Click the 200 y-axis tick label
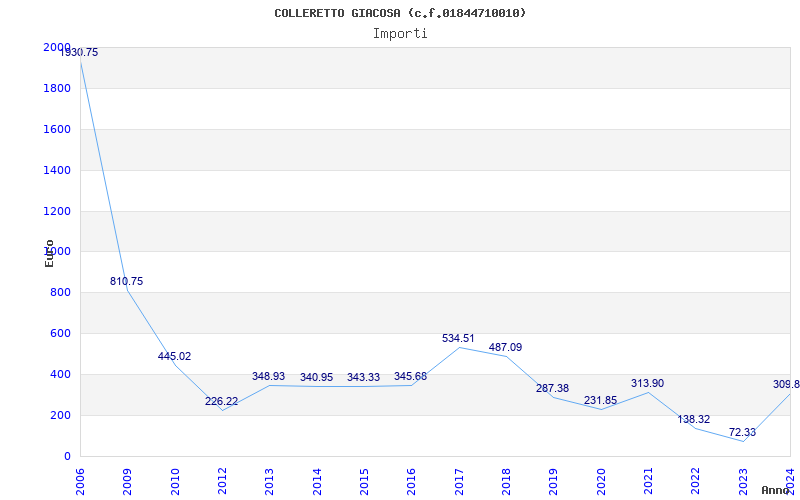Screen dimensions: 800x500 (60, 415)
